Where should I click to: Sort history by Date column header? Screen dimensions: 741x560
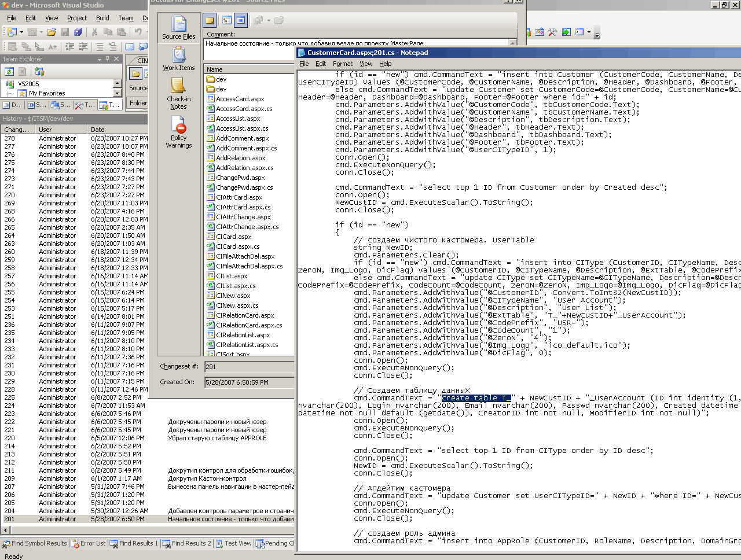click(118, 130)
